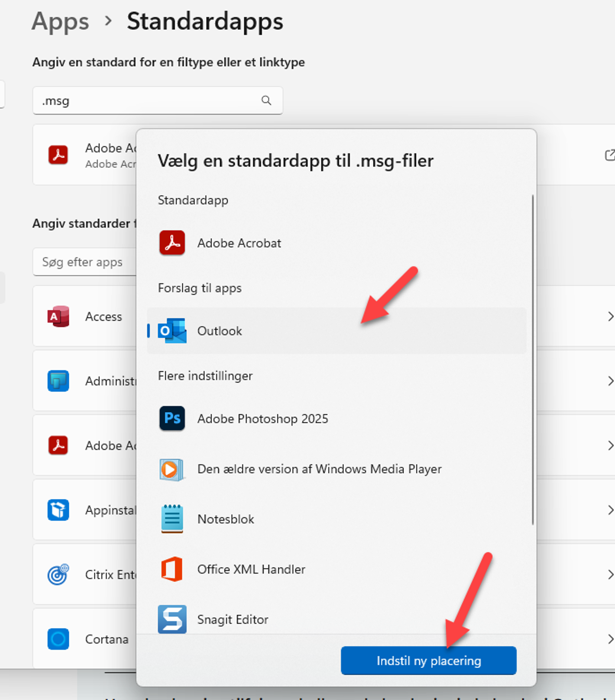Click the Cortana label in the apps list

pos(107,639)
